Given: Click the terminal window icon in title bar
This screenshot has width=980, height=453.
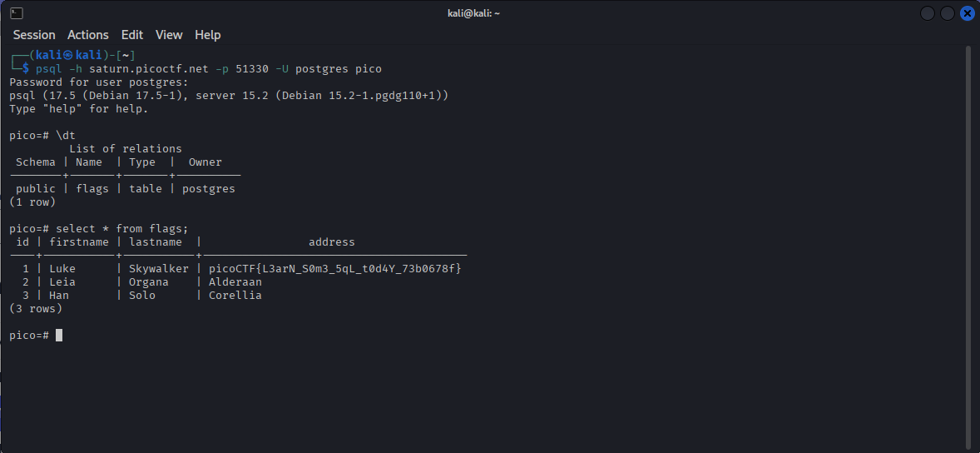Looking at the screenshot, I should (17, 13).
